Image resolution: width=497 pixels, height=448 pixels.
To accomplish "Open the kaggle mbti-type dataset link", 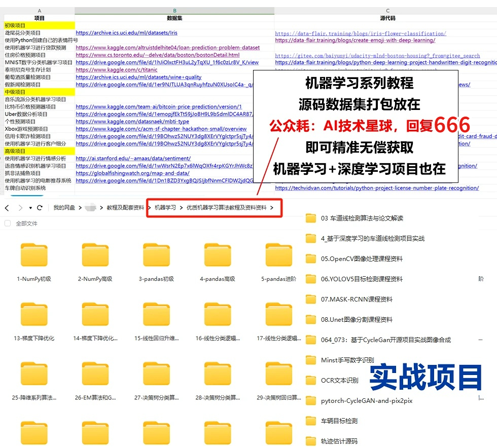I will pyautogui.click(x=132, y=121).
